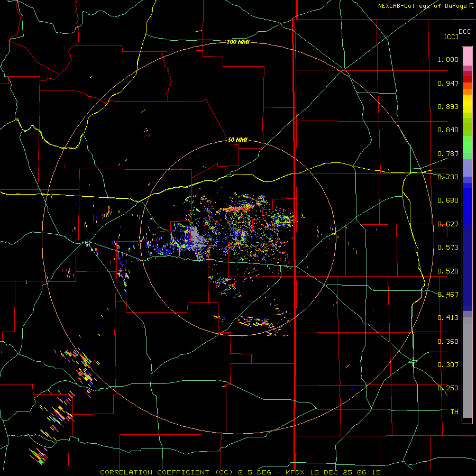Viewport: 476px width, 476px height.
Task: Click the bright green segment of color bar
Action: pyautogui.click(x=467, y=144)
